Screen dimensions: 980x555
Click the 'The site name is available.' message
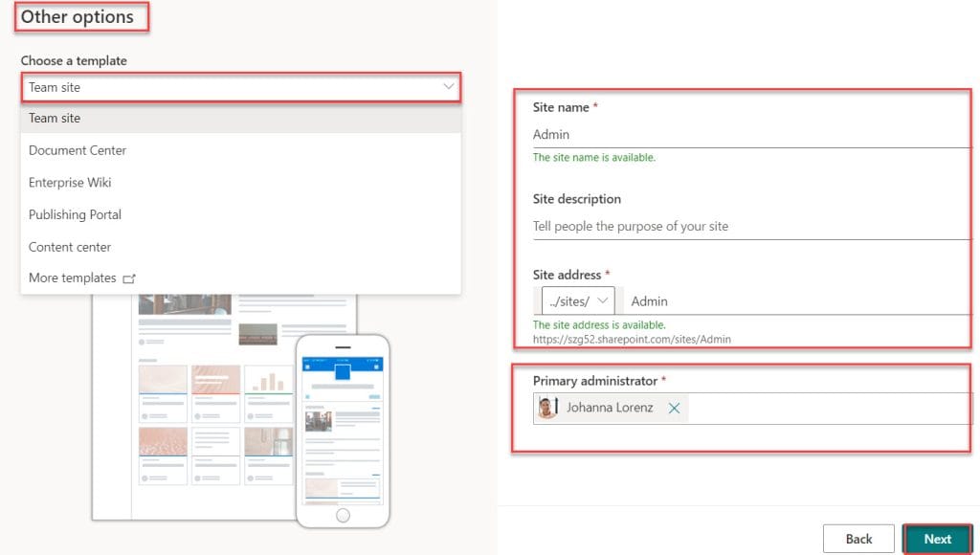click(x=593, y=158)
